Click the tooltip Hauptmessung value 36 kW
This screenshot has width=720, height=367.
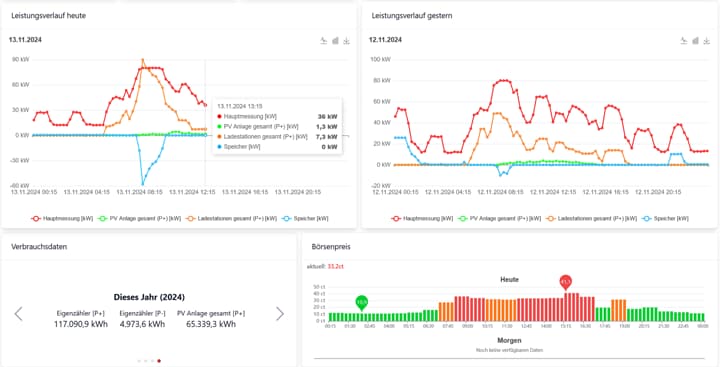(328, 117)
